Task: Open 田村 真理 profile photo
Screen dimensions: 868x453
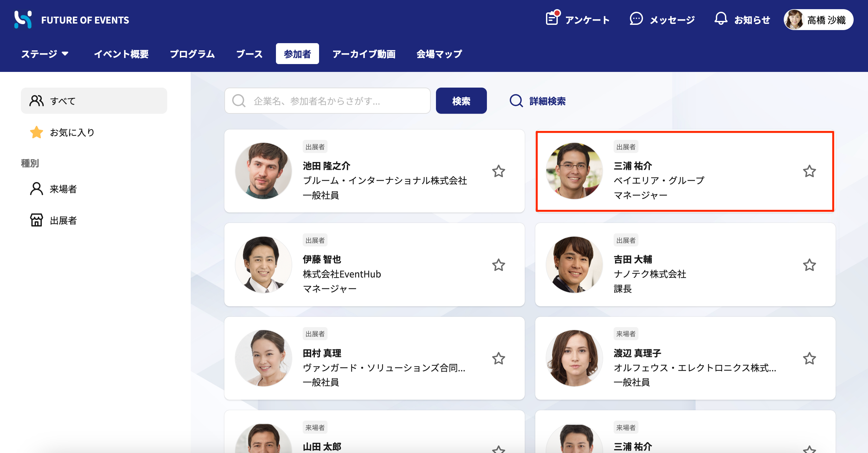Action: pyautogui.click(x=263, y=358)
